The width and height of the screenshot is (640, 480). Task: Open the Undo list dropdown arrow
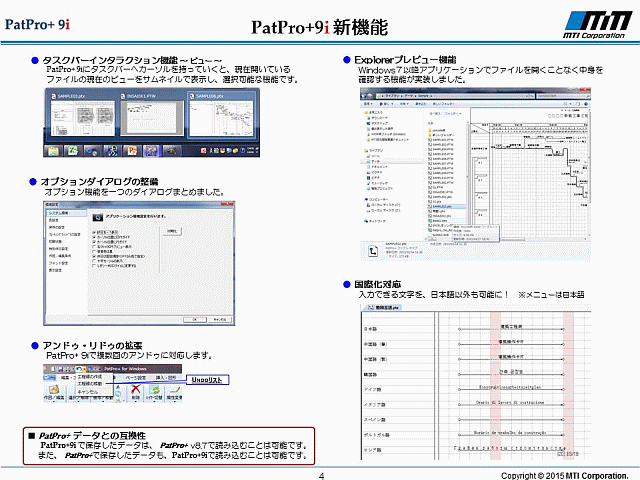coord(84,369)
